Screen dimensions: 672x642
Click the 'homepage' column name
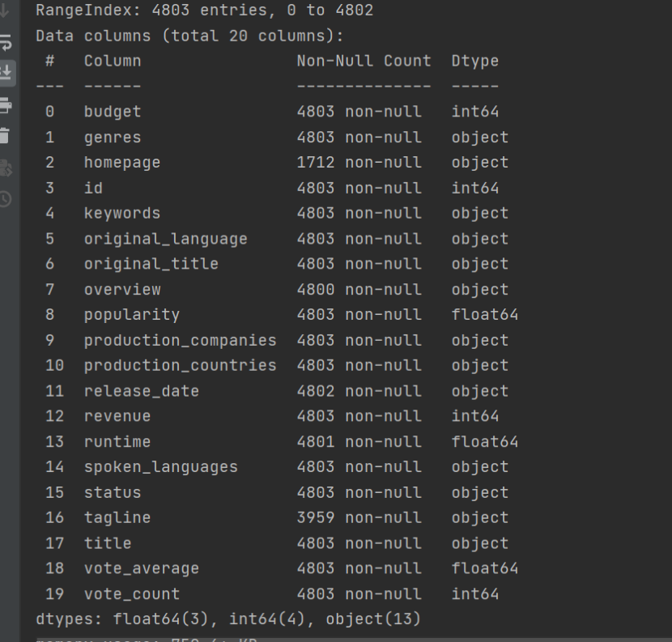tap(121, 162)
